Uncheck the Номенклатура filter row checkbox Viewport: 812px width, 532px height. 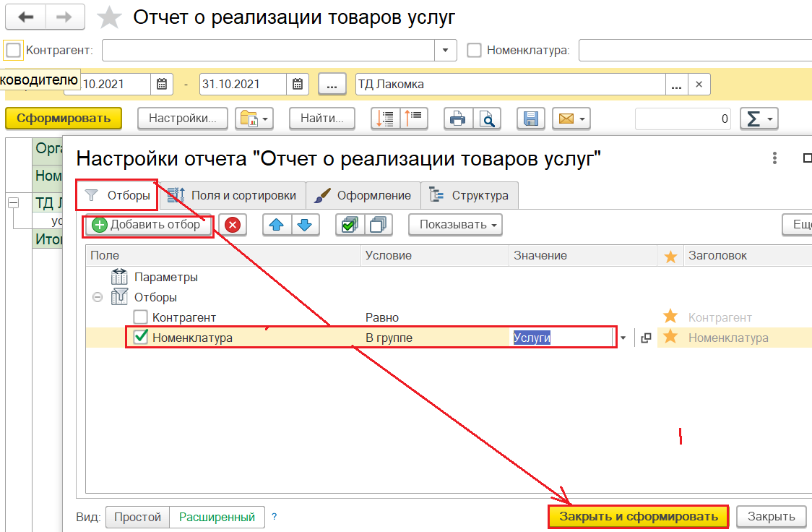(x=141, y=337)
